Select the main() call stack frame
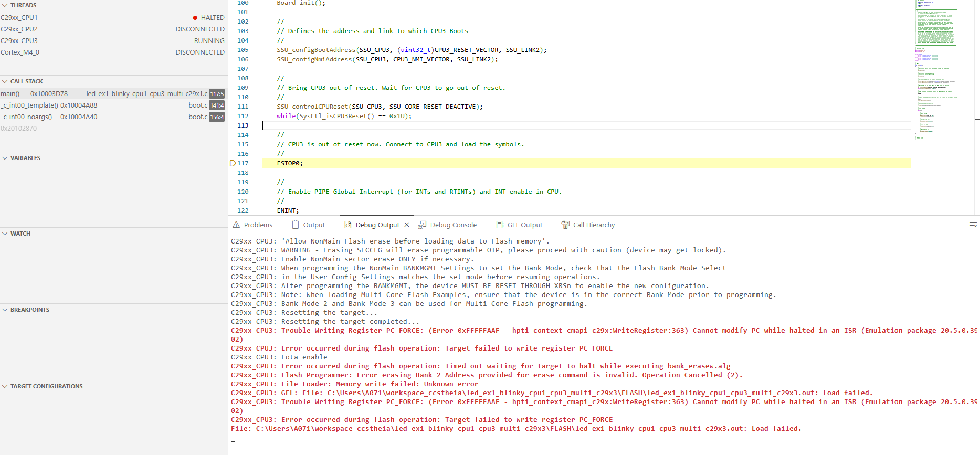The image size is (980, 455). 113,93
